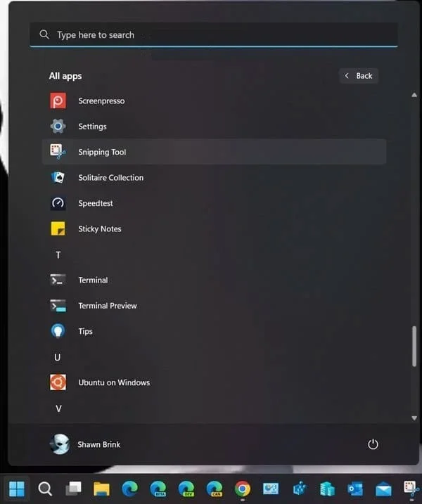Image resolution: width=422 pixels, height=504 pixels.
Task: Click the apps list scrollbar down arrow
Action: (414, 418)
